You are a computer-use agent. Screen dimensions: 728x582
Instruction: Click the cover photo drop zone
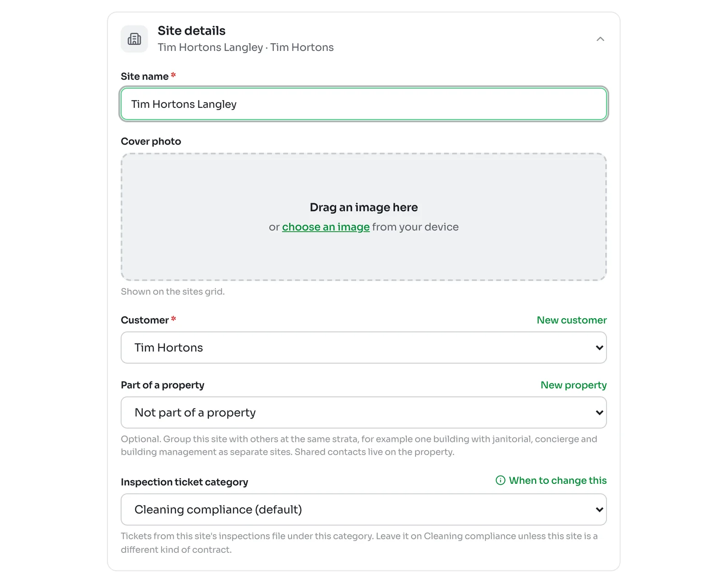click(x=364, y=217)
